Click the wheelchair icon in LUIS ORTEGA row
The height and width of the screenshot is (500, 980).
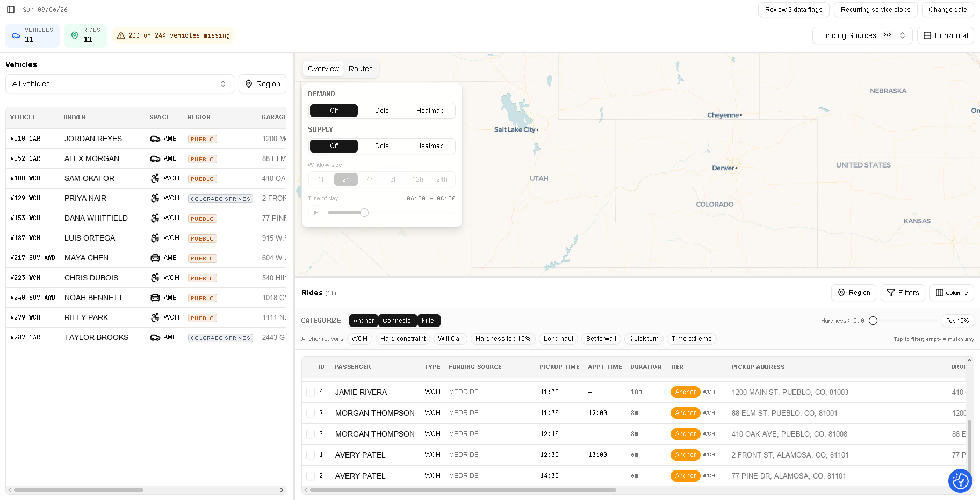click(x=155, y=238)
